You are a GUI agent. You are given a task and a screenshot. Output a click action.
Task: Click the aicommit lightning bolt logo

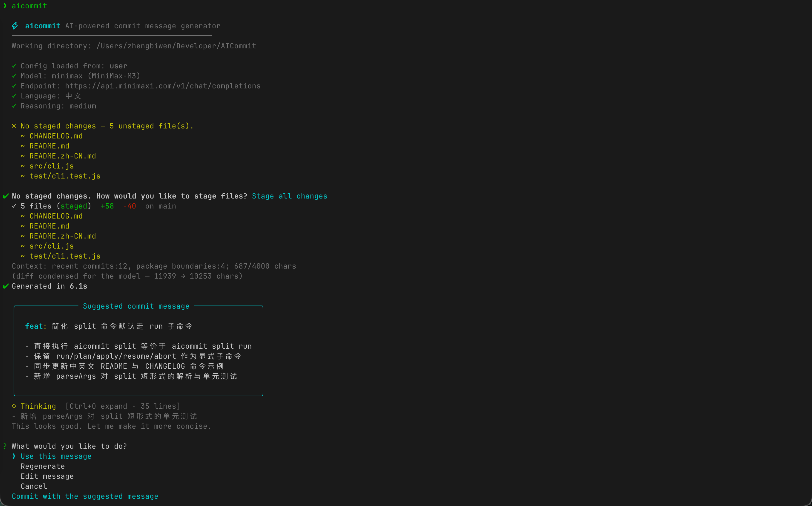point(15,26)
